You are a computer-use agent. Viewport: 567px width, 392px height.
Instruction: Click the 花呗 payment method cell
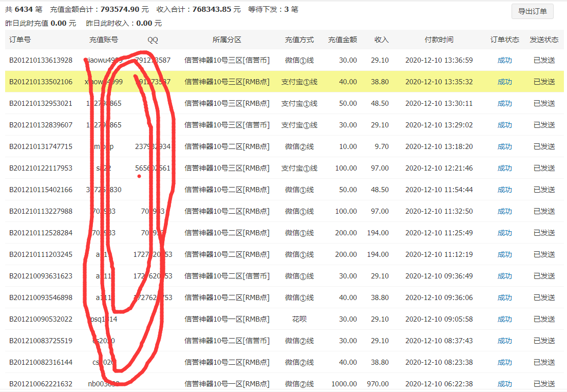(299, 319)
